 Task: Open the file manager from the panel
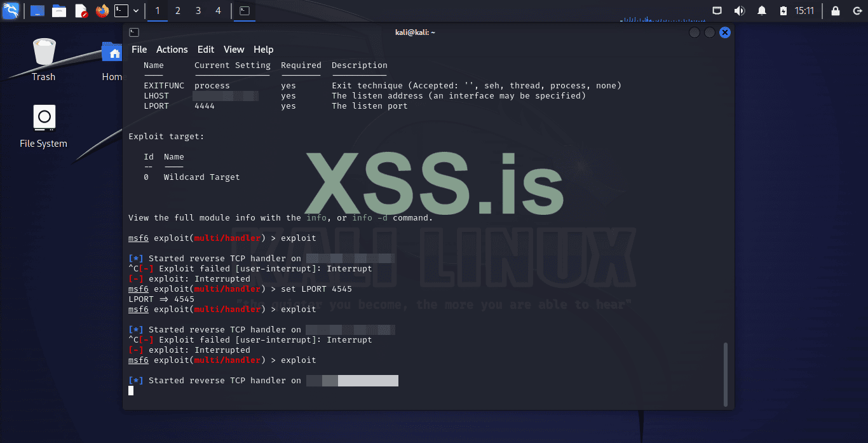pos(59,11)
